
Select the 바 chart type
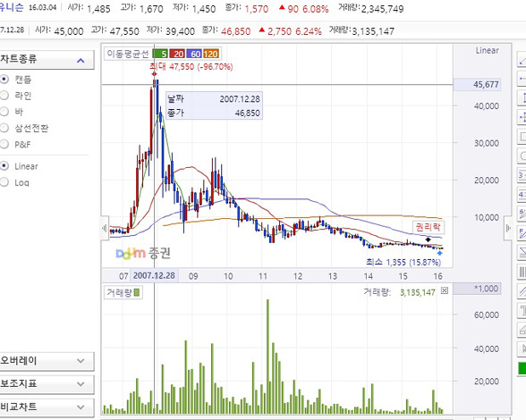[4, 112]
